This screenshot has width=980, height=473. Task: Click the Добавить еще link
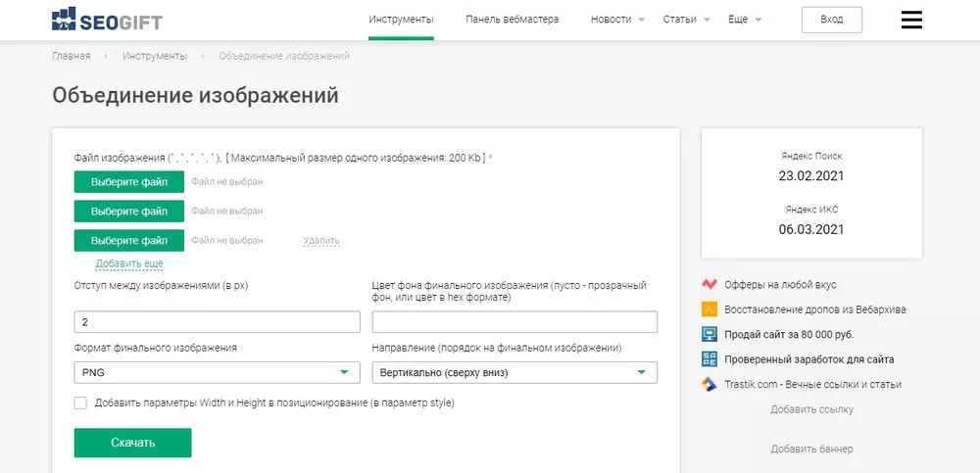pos(129,263)
